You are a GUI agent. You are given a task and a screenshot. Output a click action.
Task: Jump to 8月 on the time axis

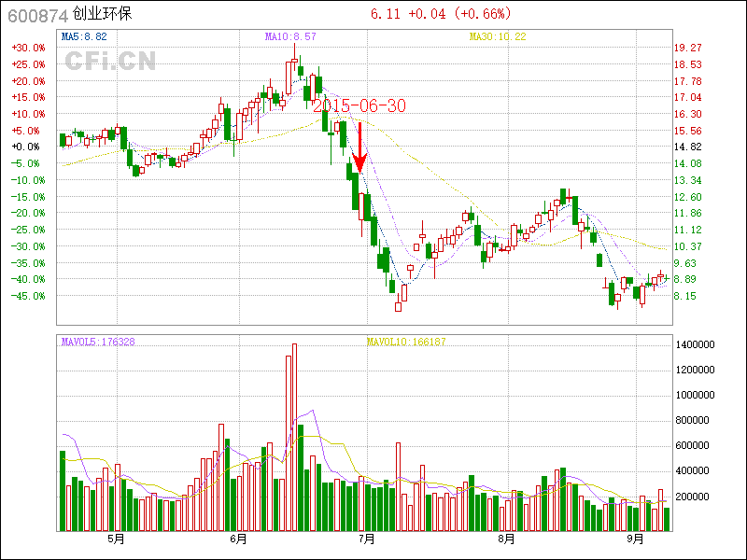click(x=507, y=539)
